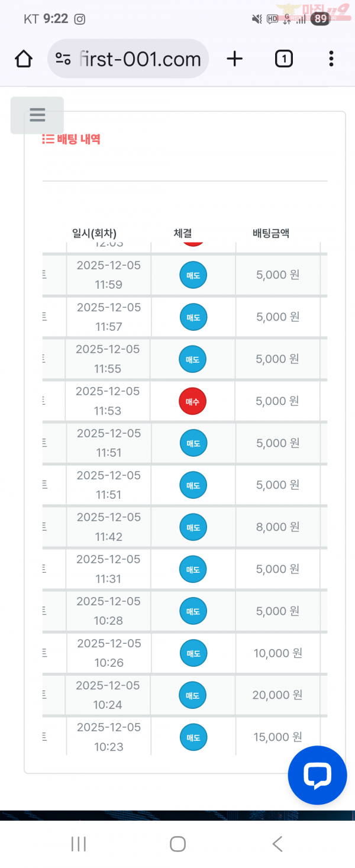
Task: Click the 15,000 원 bet amount
Action: coord(277,737)
